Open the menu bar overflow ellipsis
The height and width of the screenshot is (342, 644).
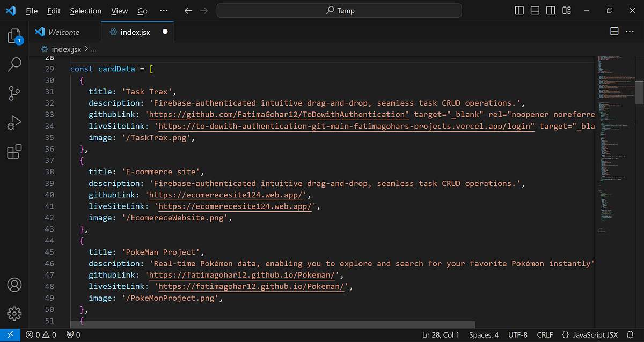[164, 10]
